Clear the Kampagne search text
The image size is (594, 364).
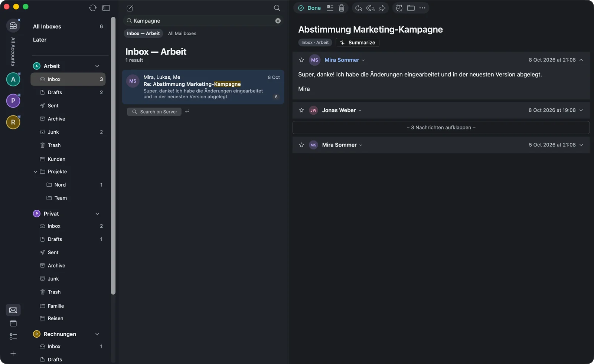[x=278, y=21]
